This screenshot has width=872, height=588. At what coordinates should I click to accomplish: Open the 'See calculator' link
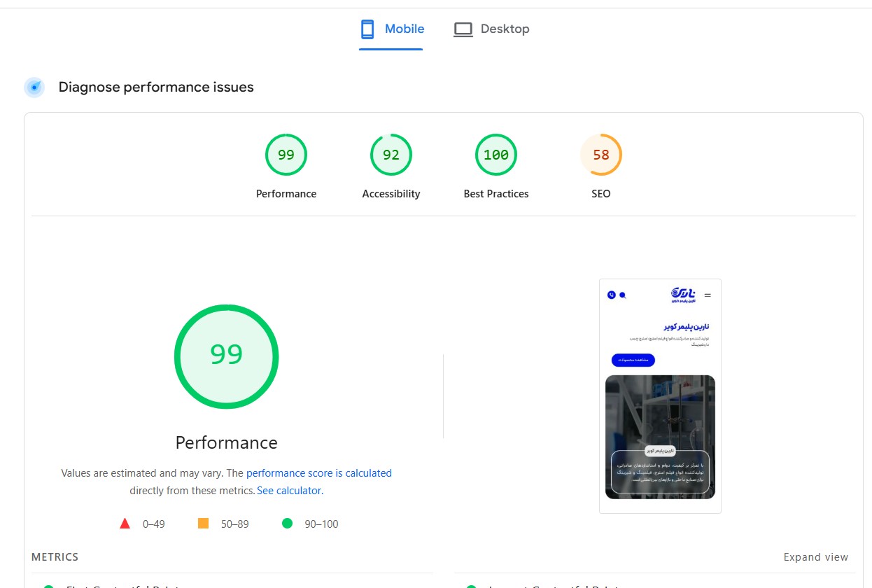pos(289,491)
